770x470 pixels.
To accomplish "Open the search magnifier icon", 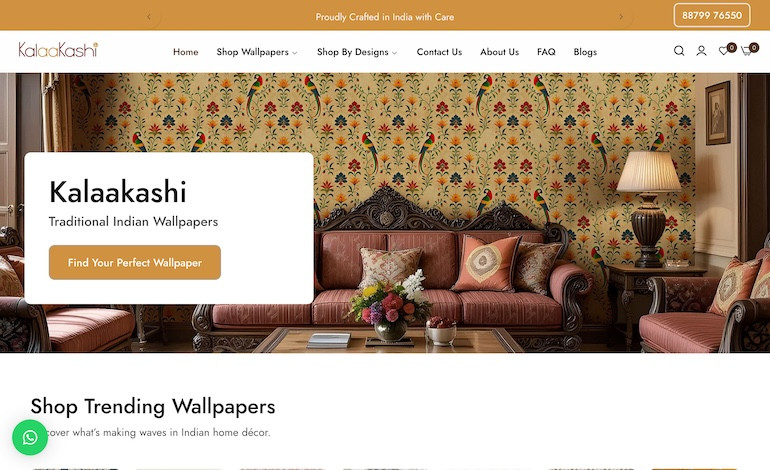I will pyautogui.click(x=679, y=51).
